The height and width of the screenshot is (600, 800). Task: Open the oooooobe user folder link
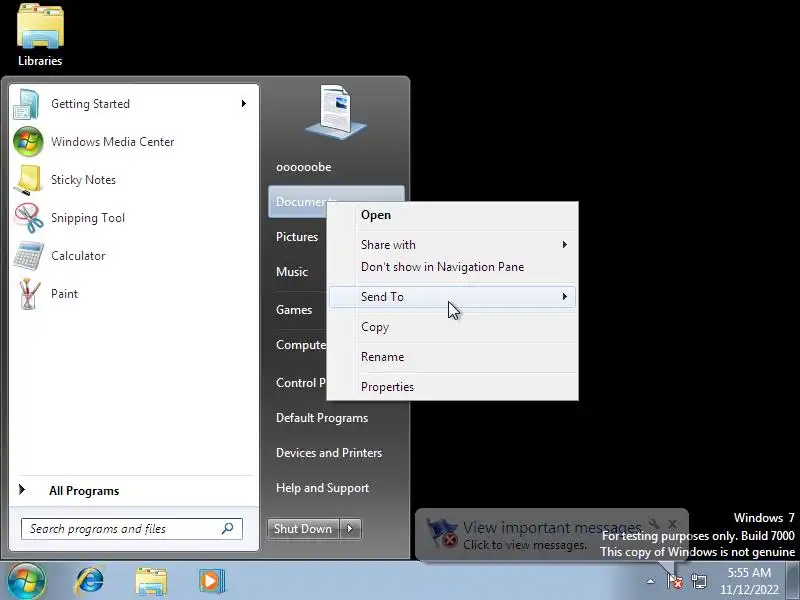(x=304, y=167)
